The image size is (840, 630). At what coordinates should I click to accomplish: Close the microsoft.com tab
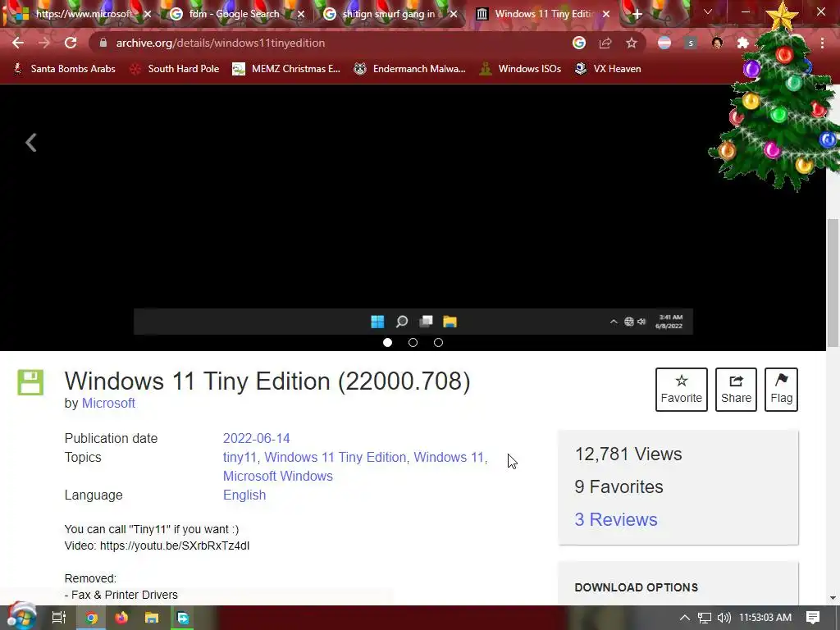pos(148,15)
